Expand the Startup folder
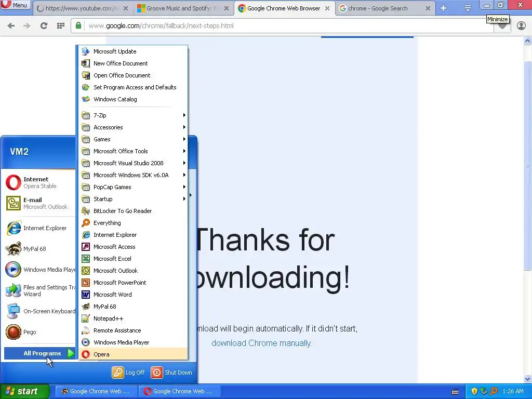 (133, 199)
